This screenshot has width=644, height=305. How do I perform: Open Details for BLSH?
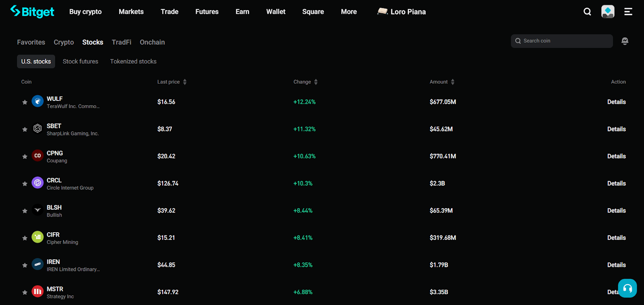coord(616,211)
